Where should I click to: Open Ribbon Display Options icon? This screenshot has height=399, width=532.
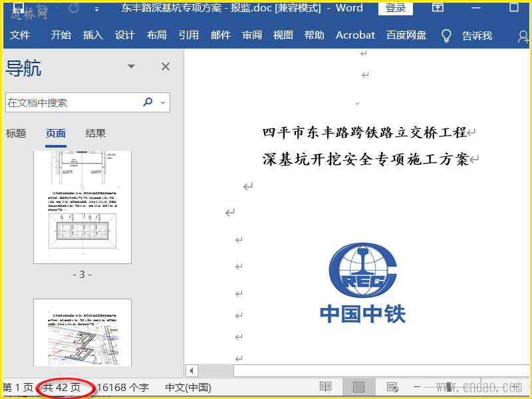point(438,7)
